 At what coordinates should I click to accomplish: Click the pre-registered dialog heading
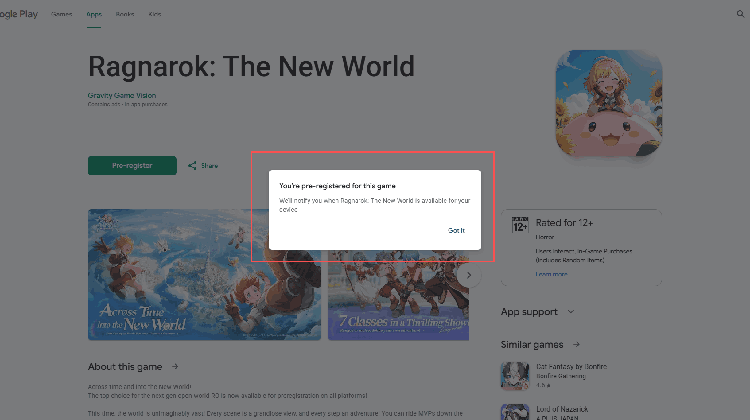click(337, 186)
